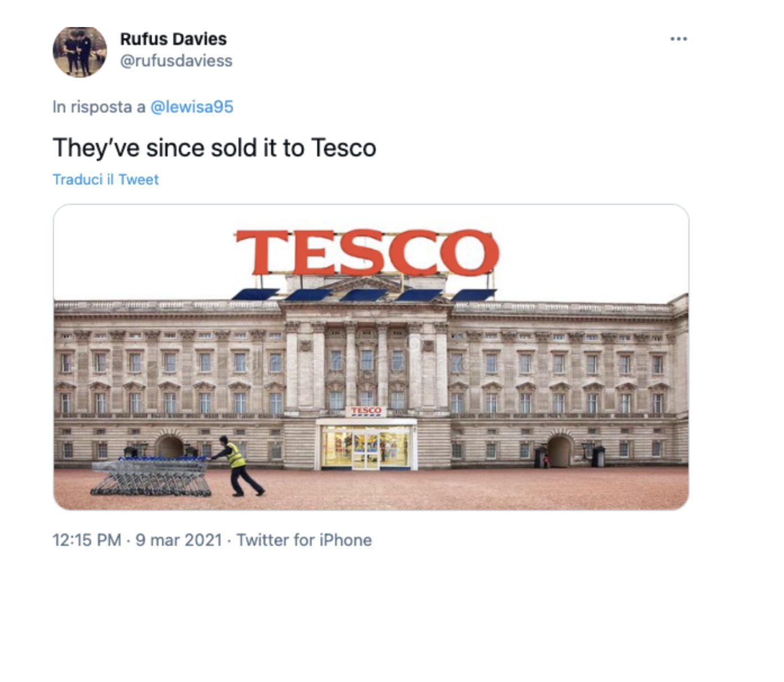Image resolution: width=784 pixels, height=682 pixels.
Task: Click the trolley pusher in the photo
Action: [237, 466]
